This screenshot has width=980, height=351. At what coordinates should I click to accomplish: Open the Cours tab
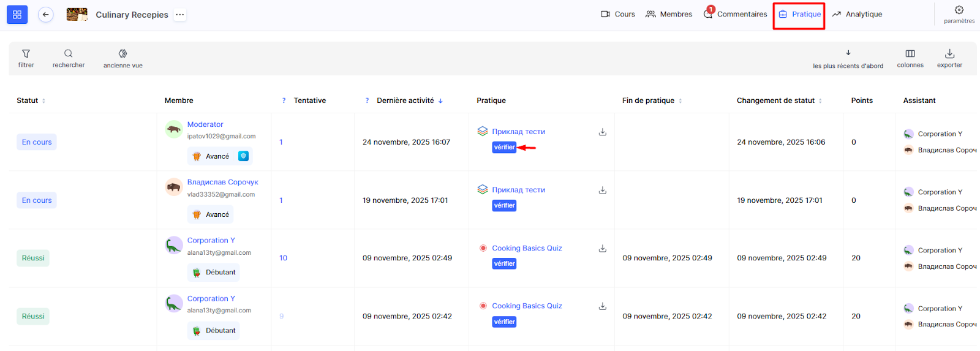coord(618,14)
